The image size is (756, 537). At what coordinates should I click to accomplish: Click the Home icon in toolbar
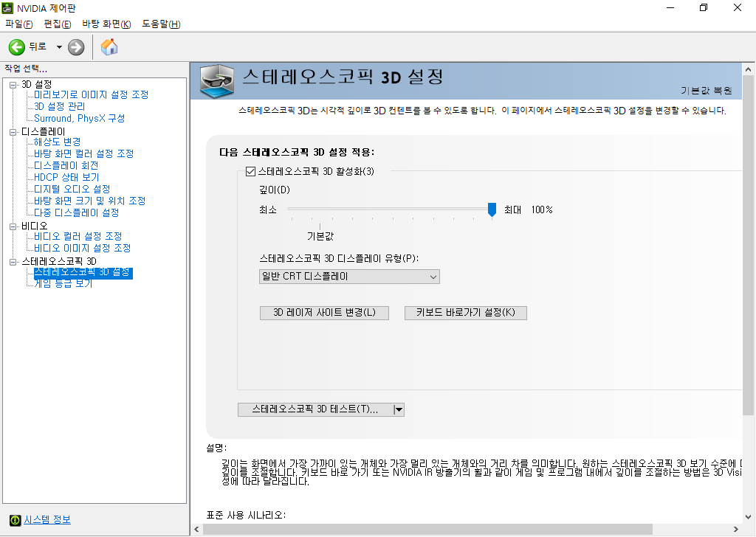109,47
